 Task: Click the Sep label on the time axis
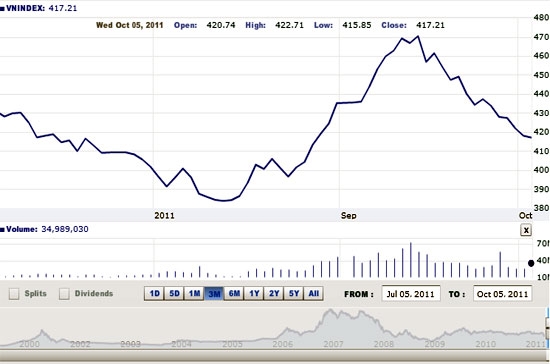point(349,216)
